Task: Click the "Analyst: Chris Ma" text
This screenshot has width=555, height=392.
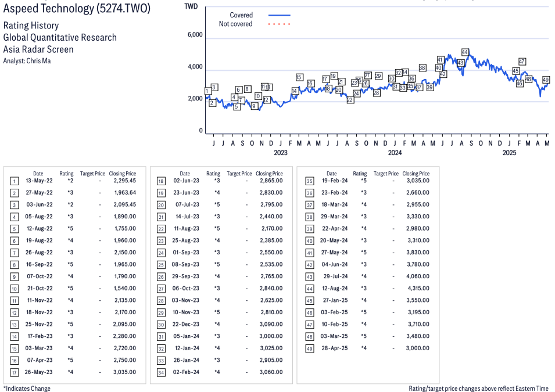Action: pyautogui.click(x=27, y=61)
